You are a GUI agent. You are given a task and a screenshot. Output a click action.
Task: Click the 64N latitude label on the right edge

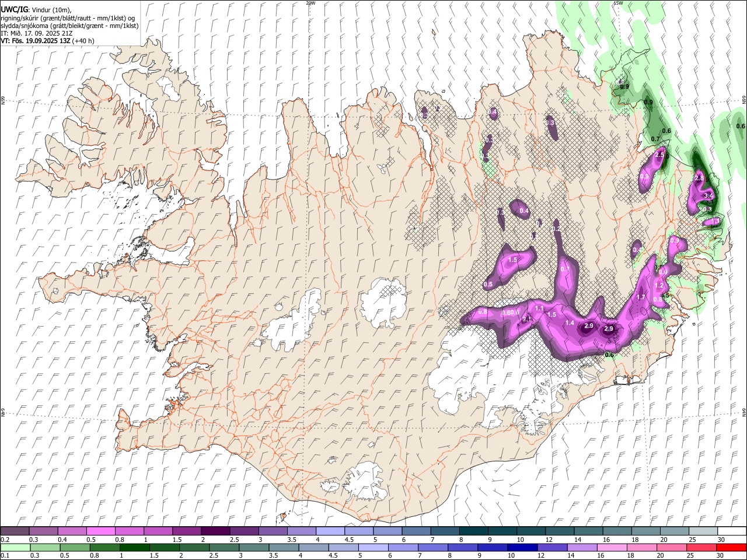(x=744, y=412)
